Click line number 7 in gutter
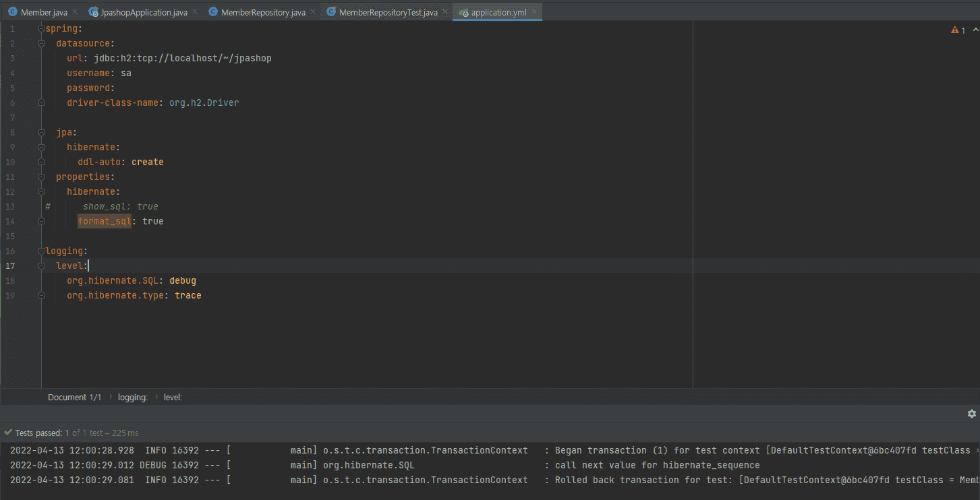This screenshot has width=980, height=500. point(12,117)
